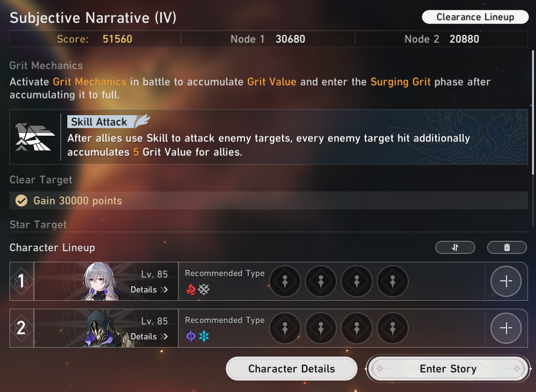Select first empty slot in team 1
536x392 pixels.
click(x=285, y=281)
